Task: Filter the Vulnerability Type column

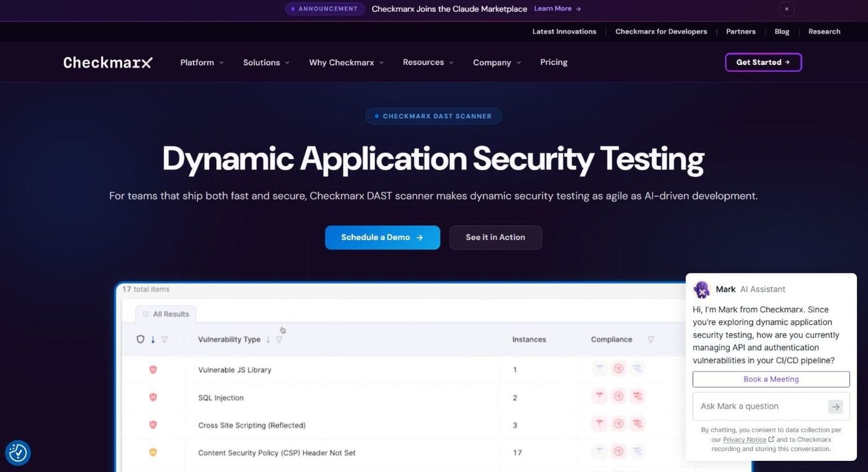Action: [279, 339]
